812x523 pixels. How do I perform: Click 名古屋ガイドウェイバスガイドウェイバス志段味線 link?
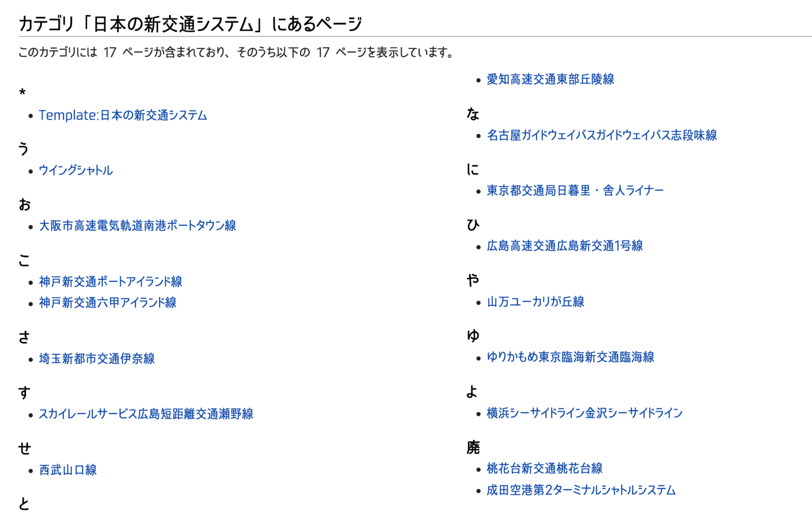click(602, 135)
